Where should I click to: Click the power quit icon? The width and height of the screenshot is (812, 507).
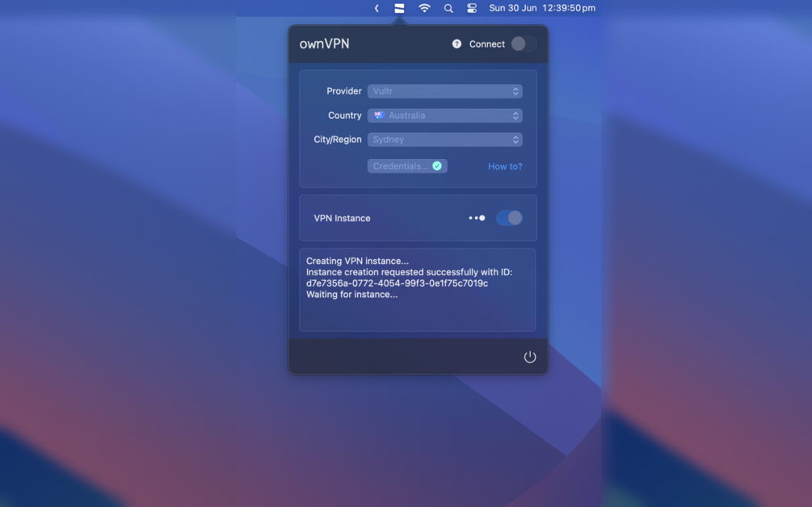click(x=529, y=357)
